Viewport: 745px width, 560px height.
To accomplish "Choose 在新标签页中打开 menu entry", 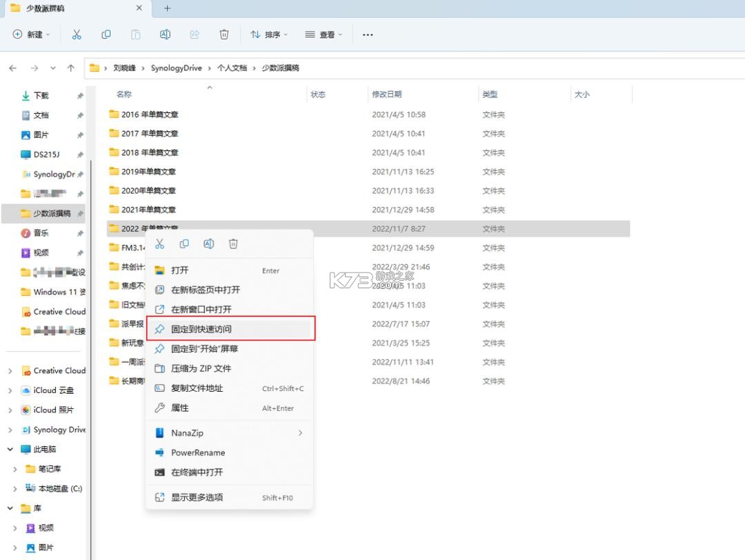I will tap(230, 290).
